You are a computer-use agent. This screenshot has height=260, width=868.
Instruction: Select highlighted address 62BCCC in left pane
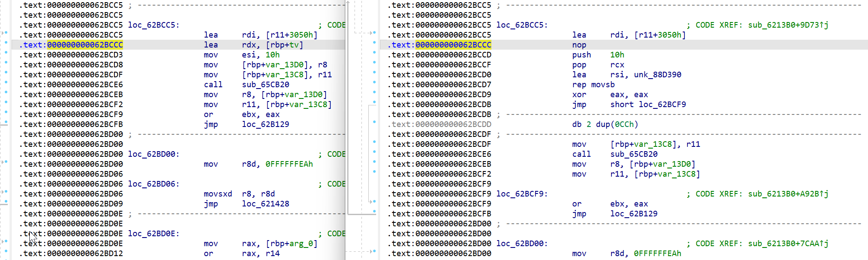click(x=85, y=45)
